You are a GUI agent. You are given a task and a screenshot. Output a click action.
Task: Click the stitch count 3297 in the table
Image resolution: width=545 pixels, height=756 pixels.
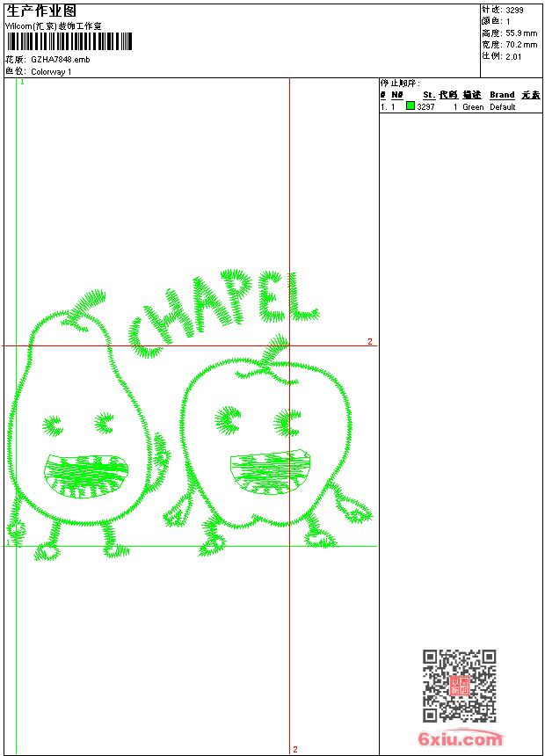pyautogui.click(x=425, y=107)
